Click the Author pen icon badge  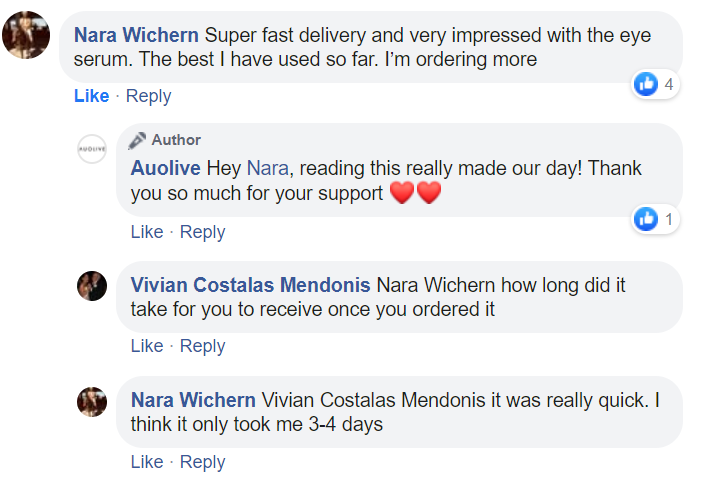137,140
